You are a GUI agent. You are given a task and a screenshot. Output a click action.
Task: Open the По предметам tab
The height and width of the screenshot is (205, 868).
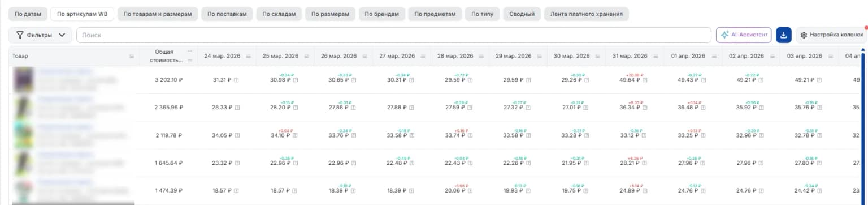435,14
